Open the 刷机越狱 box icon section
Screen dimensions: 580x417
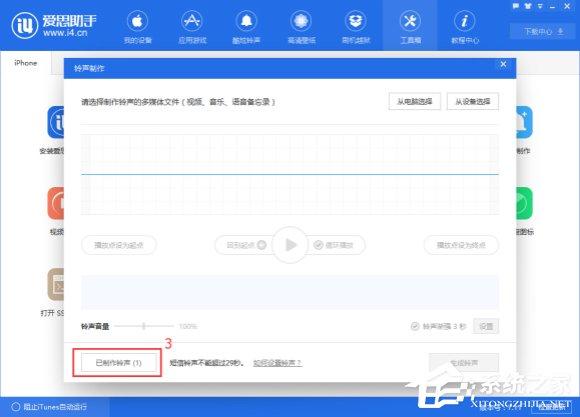pos(355,27)
